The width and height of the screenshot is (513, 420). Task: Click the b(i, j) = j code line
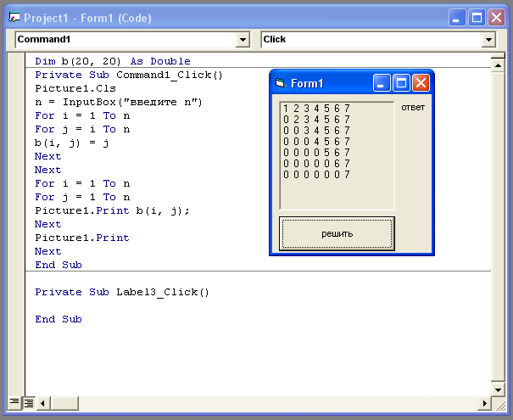(x=71, y=143)
